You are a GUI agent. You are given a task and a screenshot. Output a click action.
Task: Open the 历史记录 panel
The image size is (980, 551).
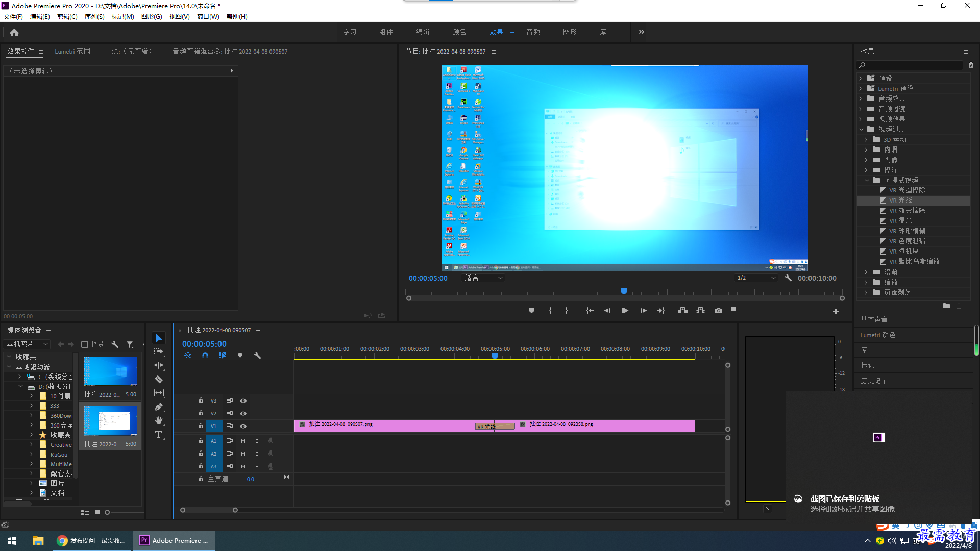874,381
